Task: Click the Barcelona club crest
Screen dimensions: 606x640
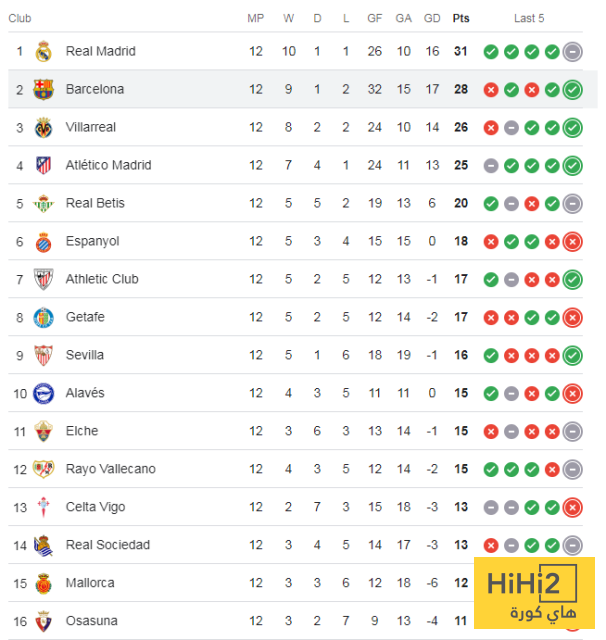Action: coord(43,89)
